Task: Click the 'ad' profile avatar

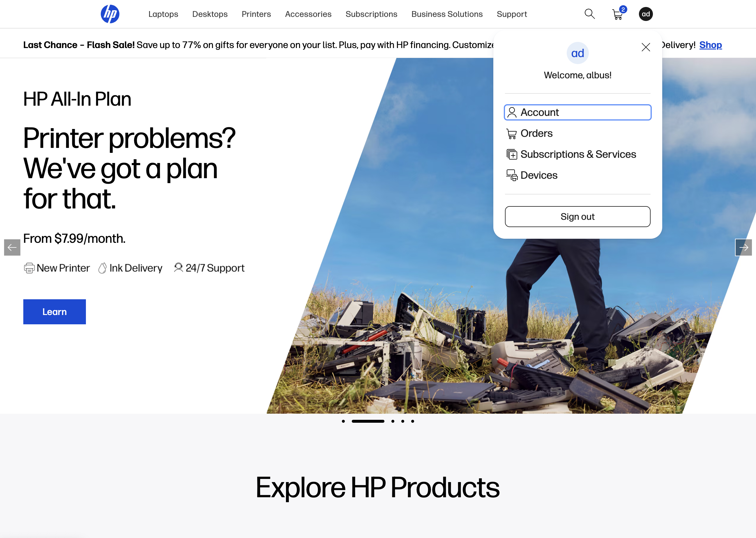Action: pos(646,14)
